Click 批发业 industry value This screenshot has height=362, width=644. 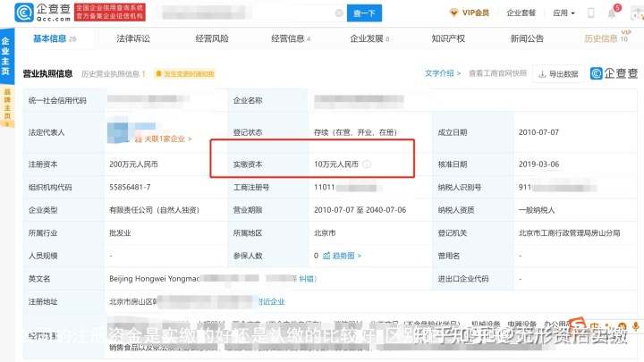(x=120, y=233)
